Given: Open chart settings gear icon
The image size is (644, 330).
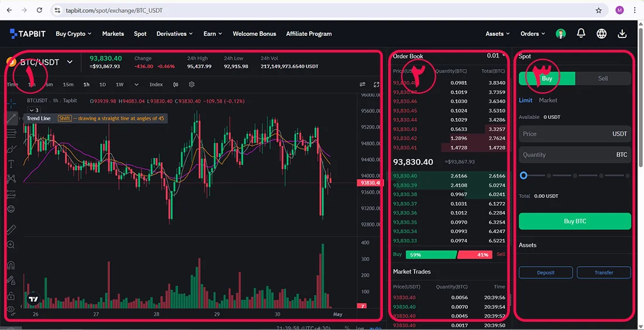Looking at the screenshot, I should tap(191, 84).
